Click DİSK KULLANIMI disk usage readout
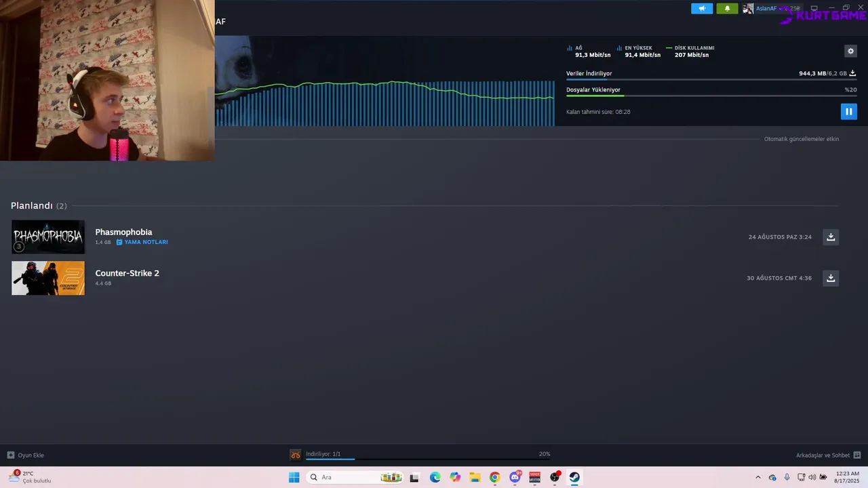The width and height of the screenshot is (868, 488). click(690, 52)
